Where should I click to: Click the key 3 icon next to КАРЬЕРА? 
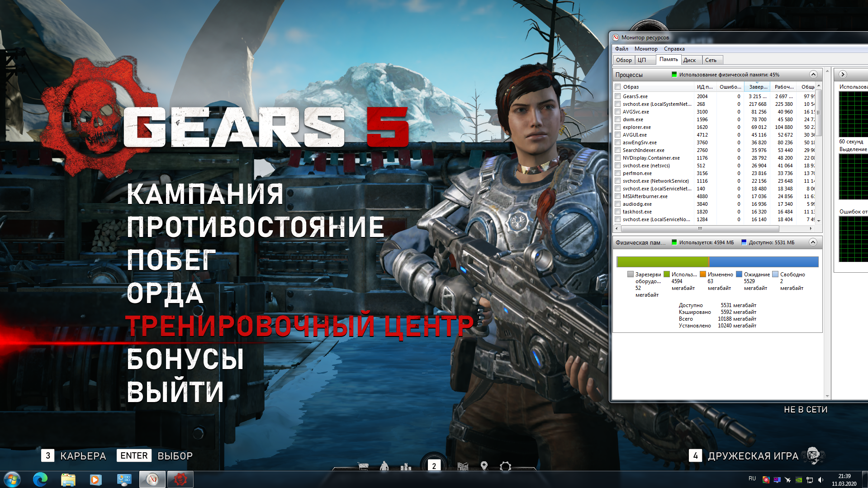click(x=48, y=455)
